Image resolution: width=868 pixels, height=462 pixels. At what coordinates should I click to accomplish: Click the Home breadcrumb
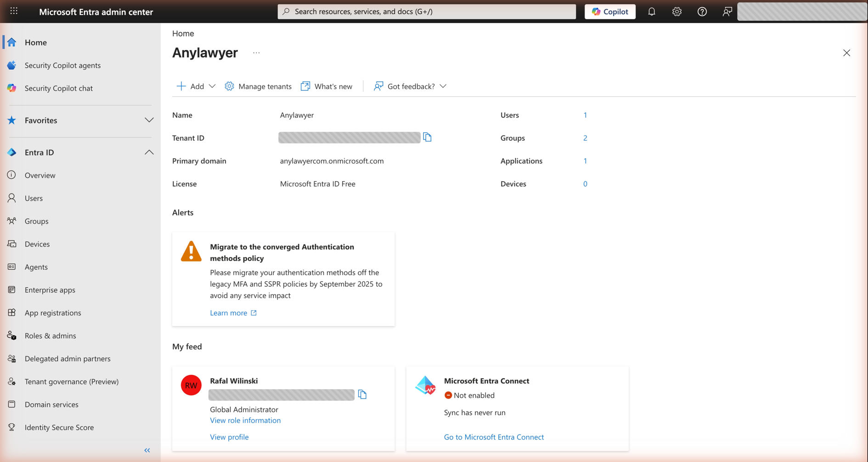[183, 33]
